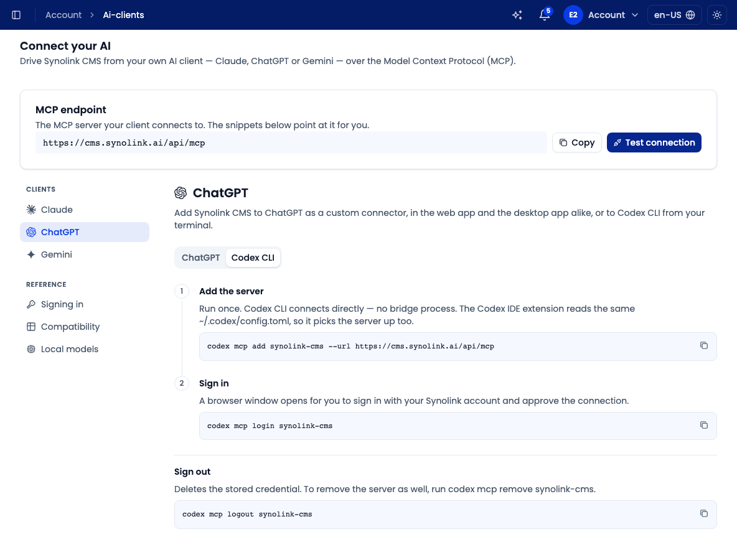737x560 pixels.
Task: Open the Signing in reference
Action: 85,304
